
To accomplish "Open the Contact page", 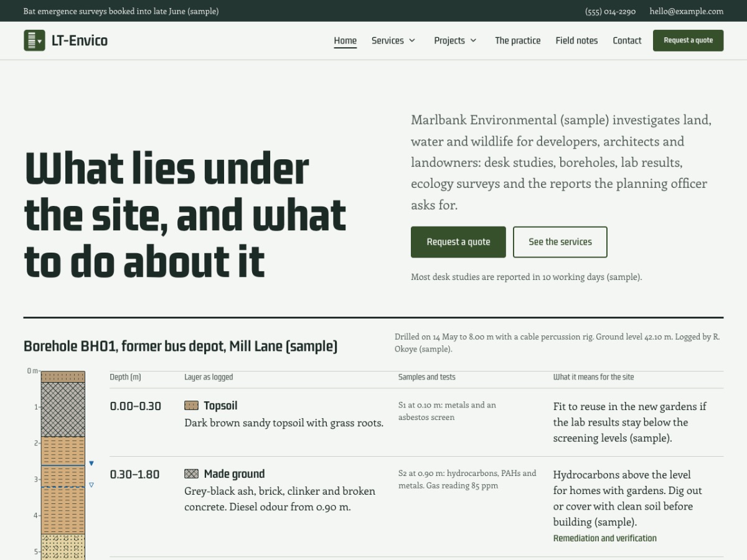I will pyautogui.click(x=627, y=40).
